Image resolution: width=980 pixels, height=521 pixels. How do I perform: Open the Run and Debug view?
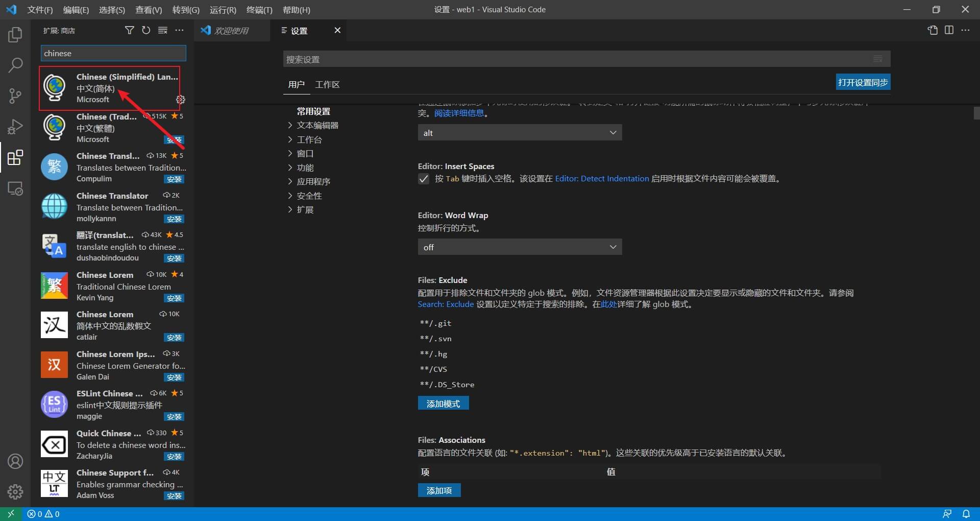tap(15, 127)
